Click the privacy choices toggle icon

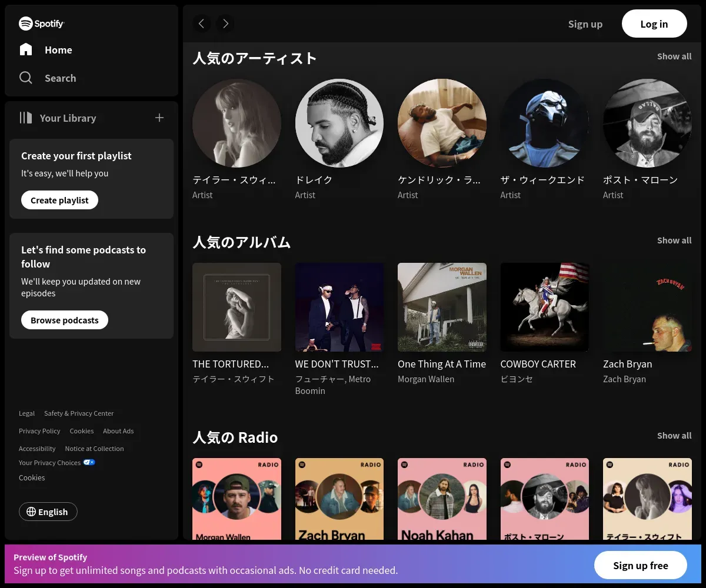(x=89, y=463)
